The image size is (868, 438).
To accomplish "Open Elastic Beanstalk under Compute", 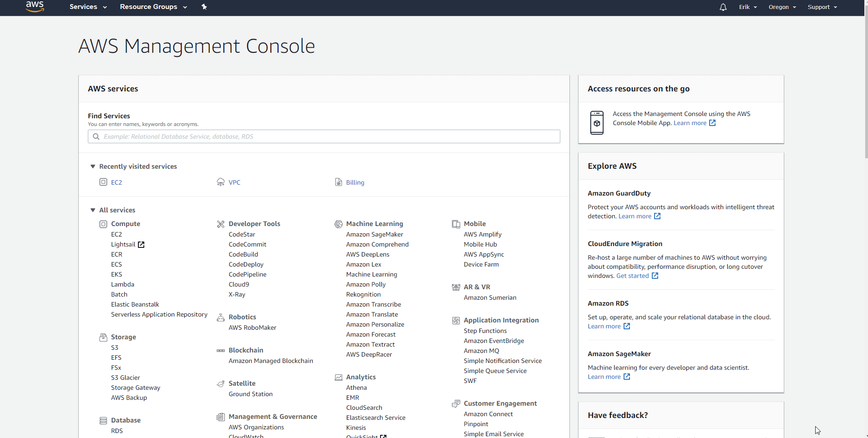I will click(135, 304).
